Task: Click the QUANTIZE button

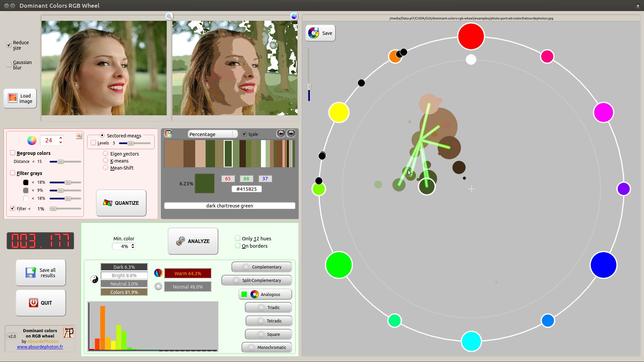Action: [121, 203]
